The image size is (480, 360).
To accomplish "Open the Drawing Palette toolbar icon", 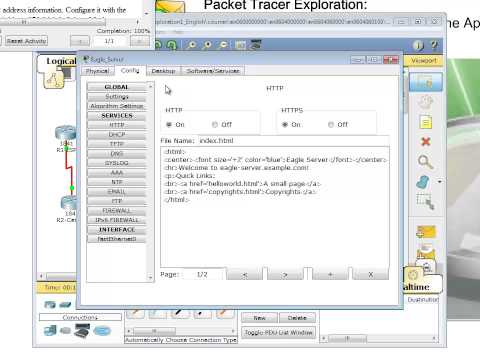I will [x=240, y=45].
